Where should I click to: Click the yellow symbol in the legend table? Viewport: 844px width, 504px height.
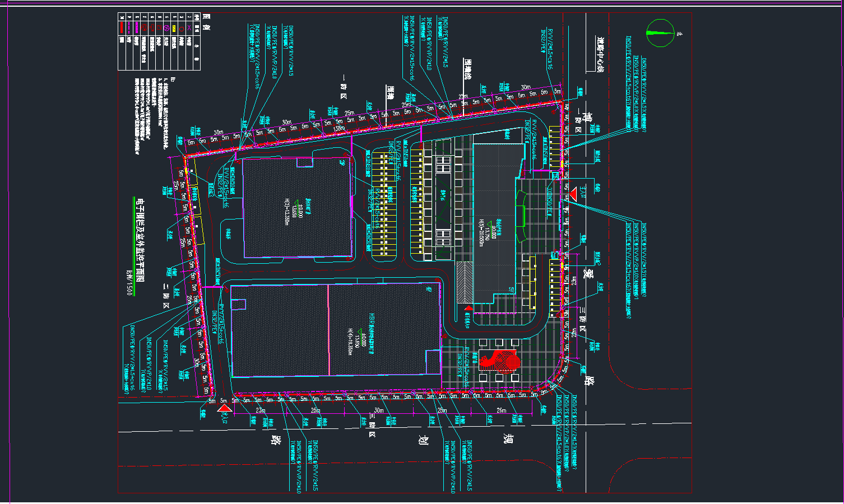174,28
